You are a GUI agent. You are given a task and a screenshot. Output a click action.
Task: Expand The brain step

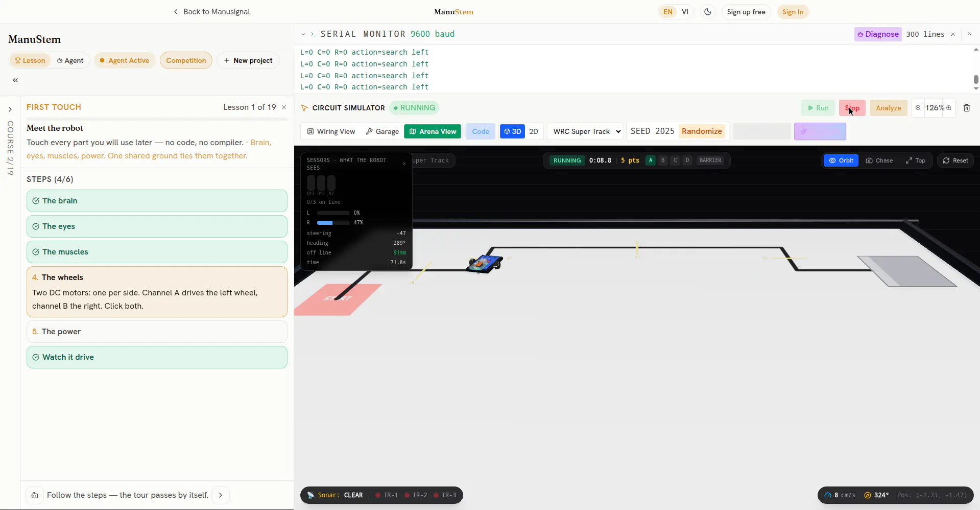pos(157,201)
